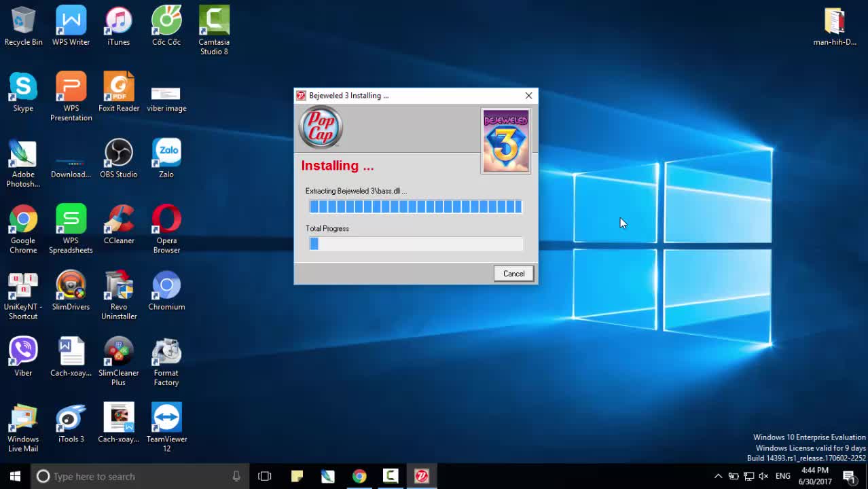Open network status in the system tray
This screenshot has height=489, width=868.
click(x=748, y=476)
